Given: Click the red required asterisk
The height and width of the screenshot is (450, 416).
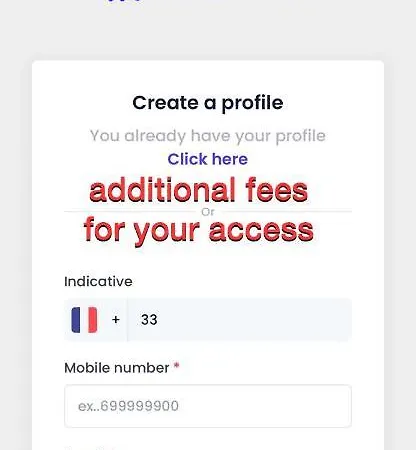Looking at the screenshot, I should 177,366.
